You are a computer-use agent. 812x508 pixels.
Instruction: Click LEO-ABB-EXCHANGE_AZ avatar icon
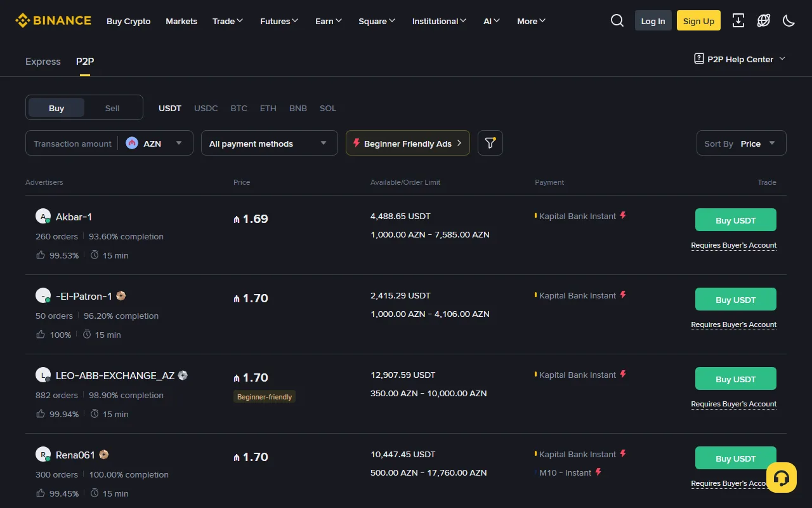43,375
